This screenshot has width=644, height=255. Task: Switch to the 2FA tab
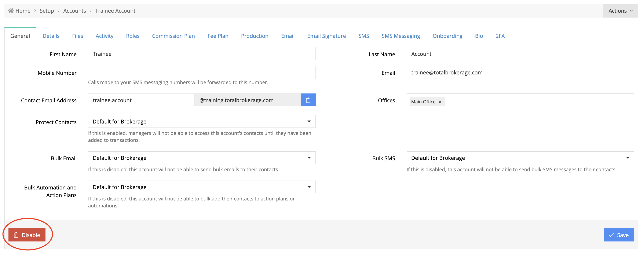[500, 36]
